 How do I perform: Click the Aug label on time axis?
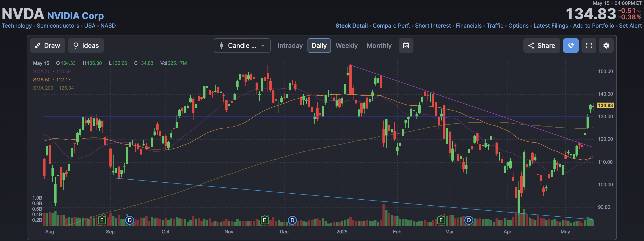click(x=49, y=232)
